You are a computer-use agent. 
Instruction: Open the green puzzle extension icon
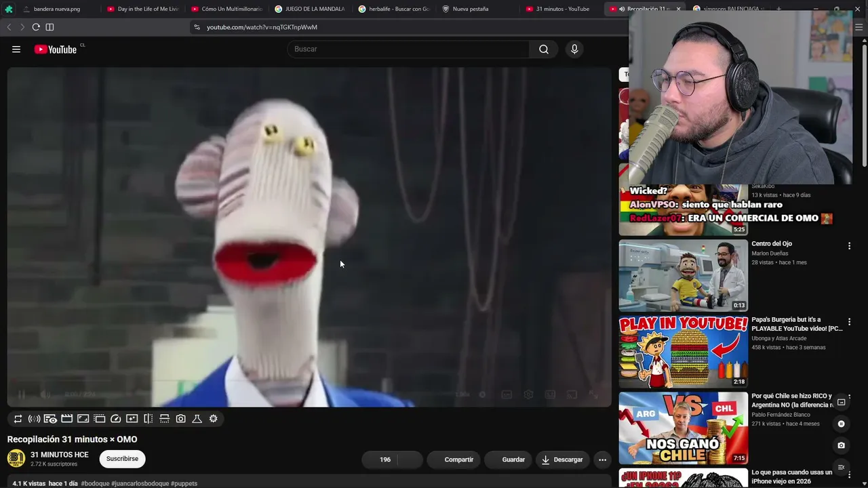[8, 9]
